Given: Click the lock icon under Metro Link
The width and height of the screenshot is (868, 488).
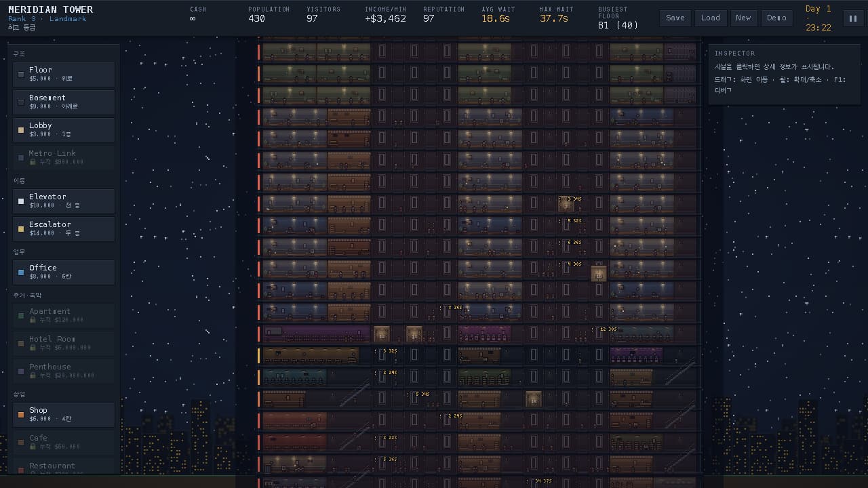Looking at the screenshot, I should click(32, 162).
